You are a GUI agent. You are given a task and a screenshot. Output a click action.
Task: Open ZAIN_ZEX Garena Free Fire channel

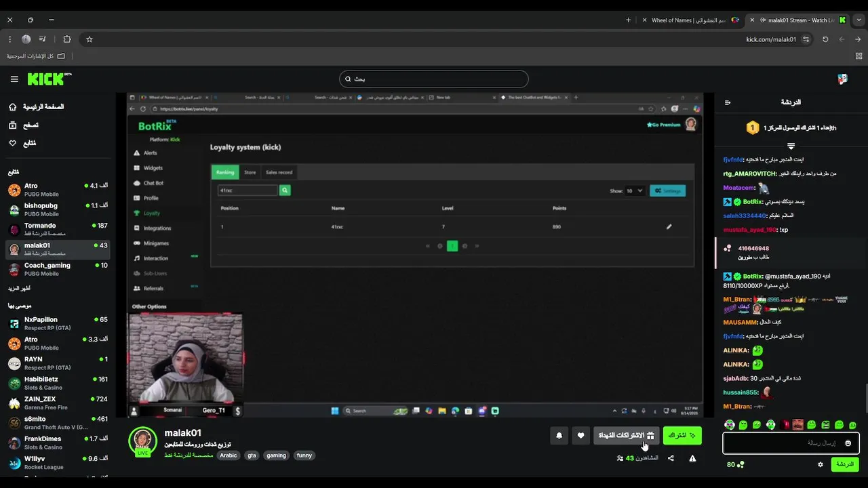point(58,403)
